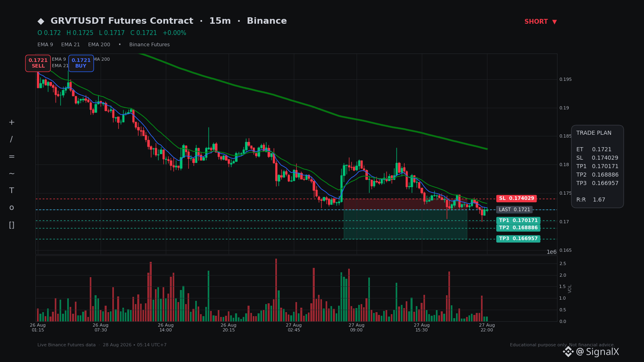The image size is (644, 362).
Task: Select the crosshair plus tool
Action: (x=12, y=122)
